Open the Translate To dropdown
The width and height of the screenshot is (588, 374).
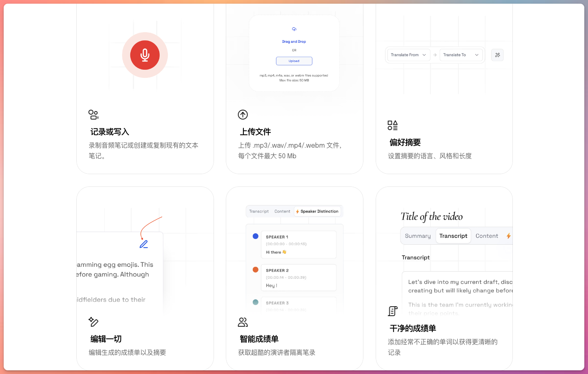click(x=461, y=55)
